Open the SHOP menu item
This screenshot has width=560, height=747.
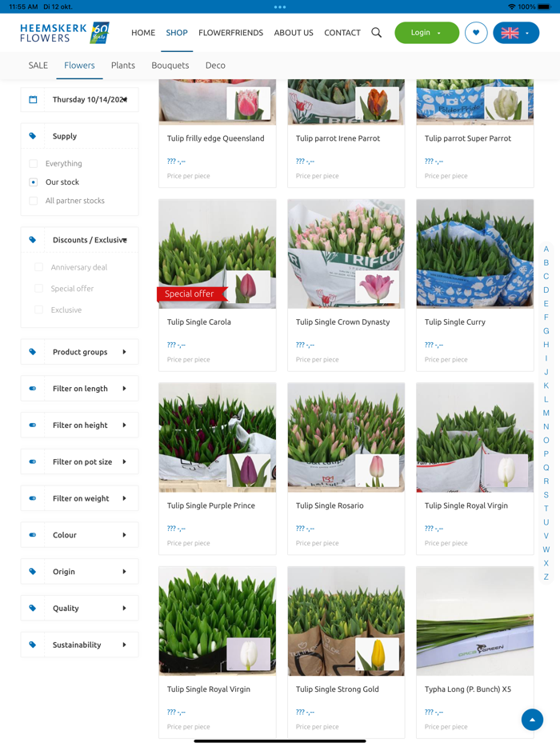[x=177, y=33]
